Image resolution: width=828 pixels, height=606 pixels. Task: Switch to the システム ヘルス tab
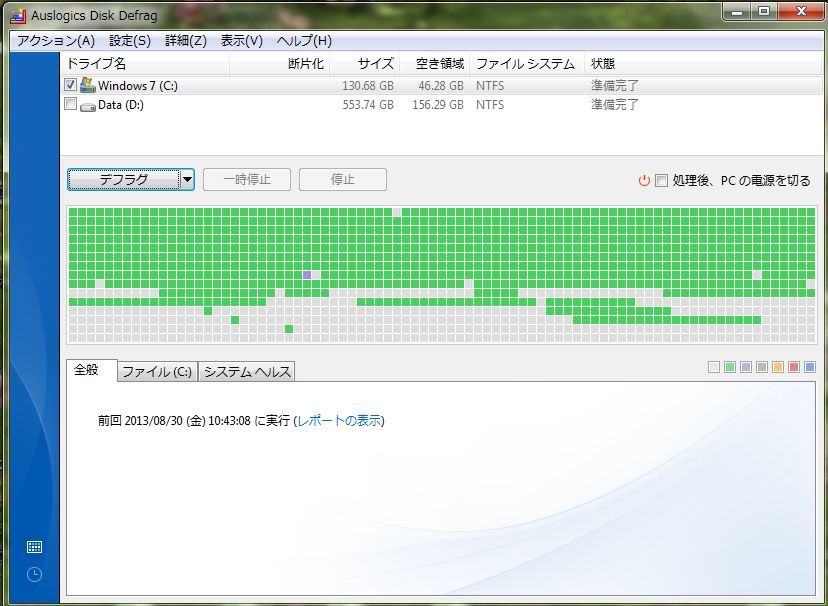[x=247, y=372]
